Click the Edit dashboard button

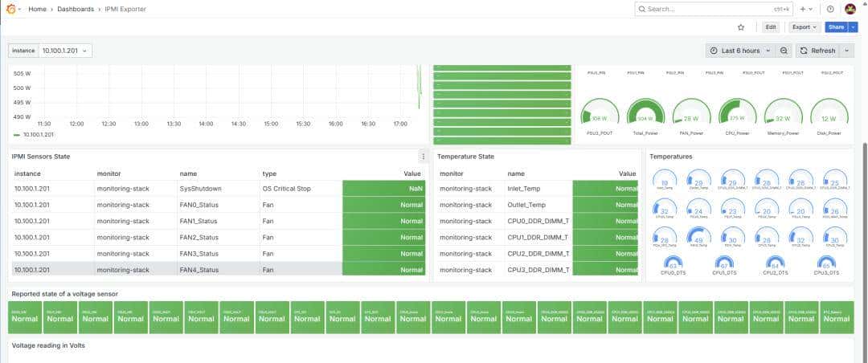point(771,27)
